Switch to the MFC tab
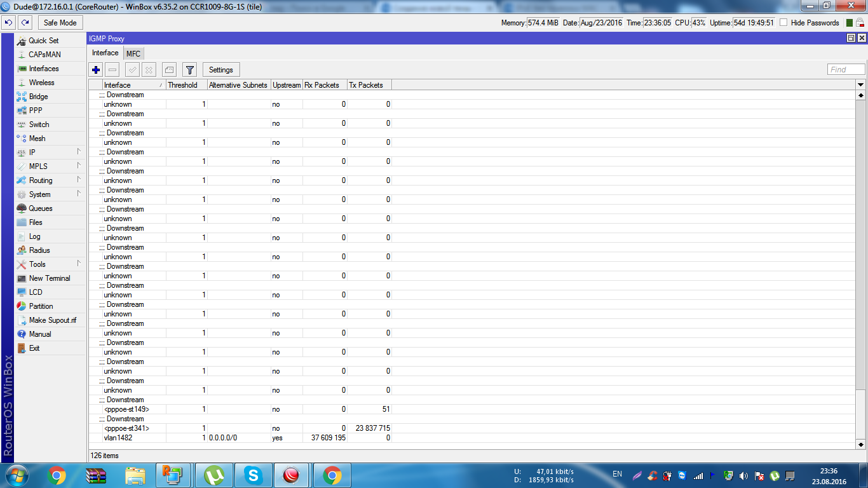 click(133, 54)
